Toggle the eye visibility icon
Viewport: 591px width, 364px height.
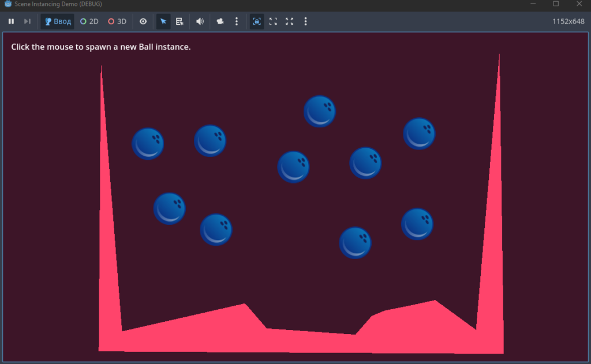143,21
